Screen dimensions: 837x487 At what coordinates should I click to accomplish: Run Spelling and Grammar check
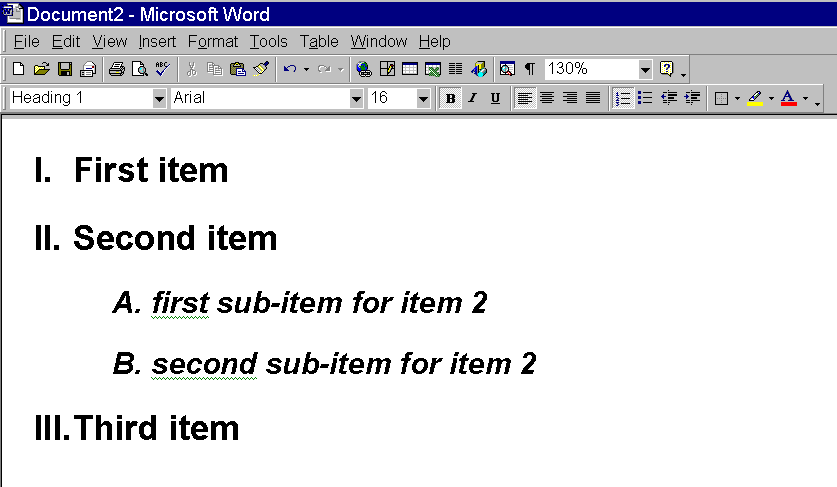163,69
